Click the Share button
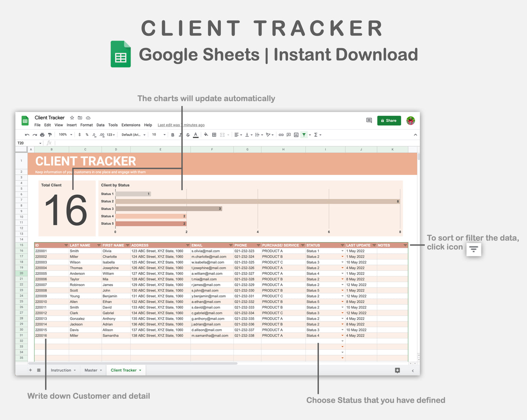Screen dimensions: 527x420 point(389,120)
